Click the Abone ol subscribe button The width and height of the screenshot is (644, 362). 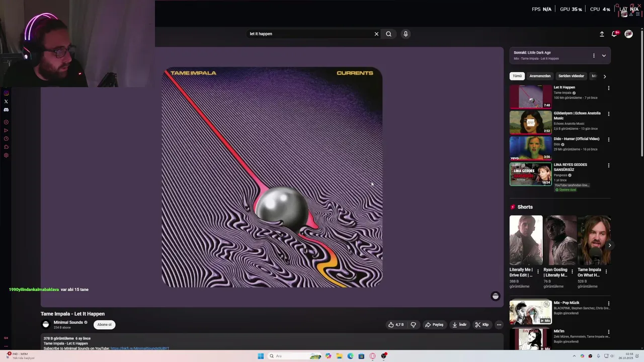(x=104, y=325)
